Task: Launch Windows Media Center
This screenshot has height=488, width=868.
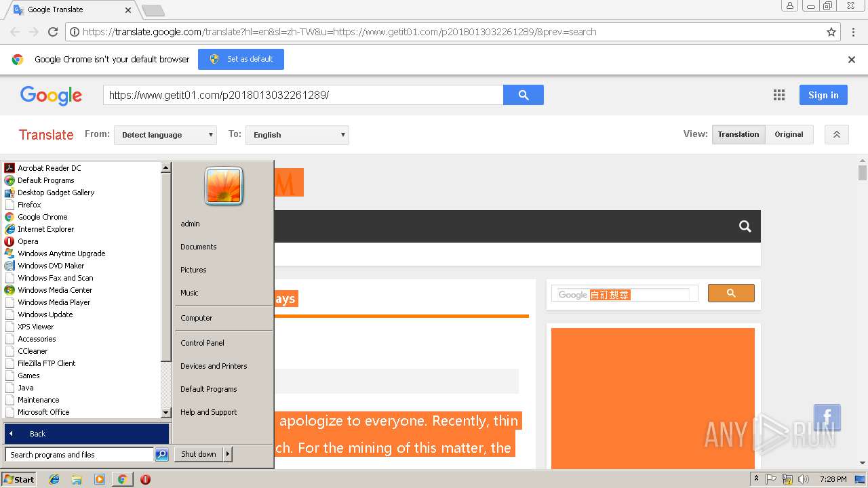Action: (54, 290)
